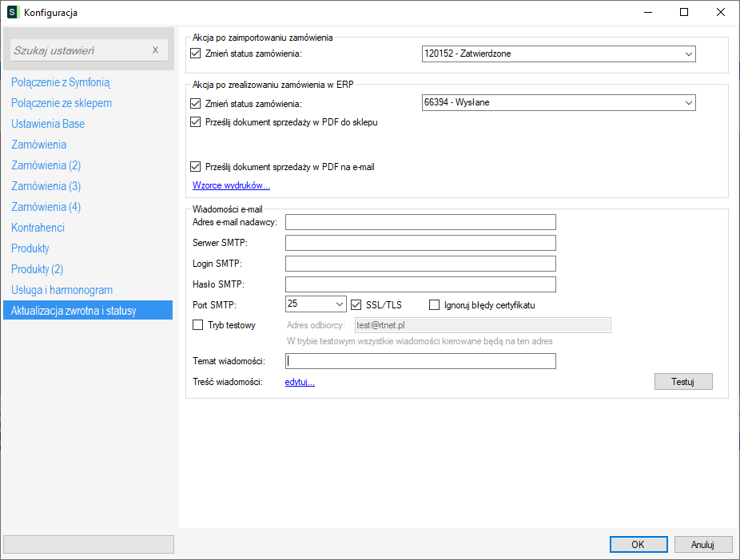Click the 'Serwer SMTP' input field
Image resolution: width=740 pixels, height=560 pixels.
pyautogui.click(x=420, y=243)
